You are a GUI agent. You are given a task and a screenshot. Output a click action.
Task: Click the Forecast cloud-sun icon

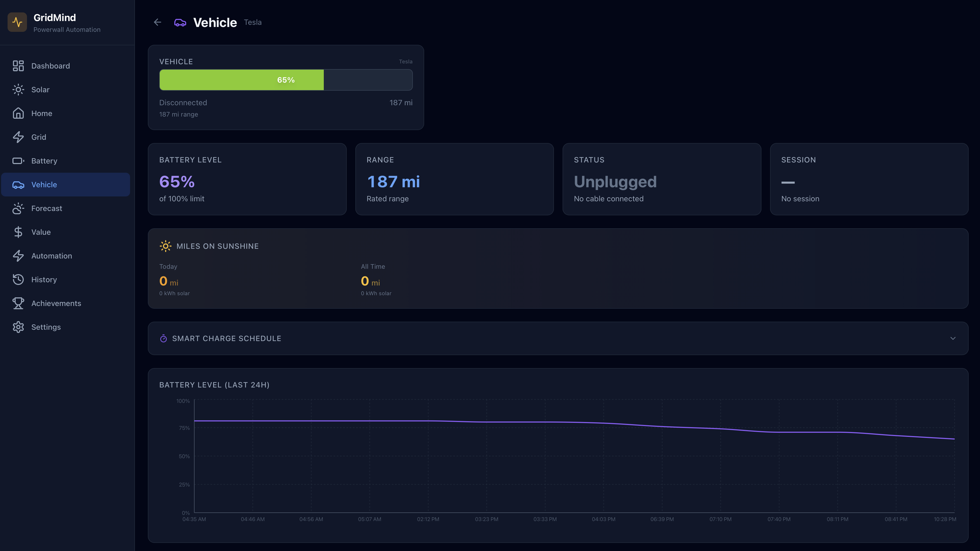[18, 209]
